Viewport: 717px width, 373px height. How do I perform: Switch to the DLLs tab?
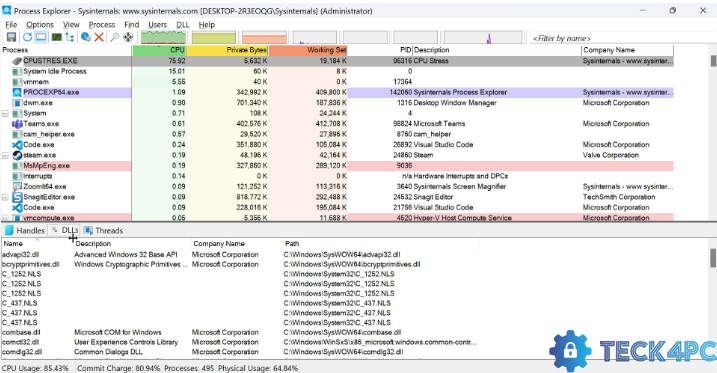(x=65, y=230)
